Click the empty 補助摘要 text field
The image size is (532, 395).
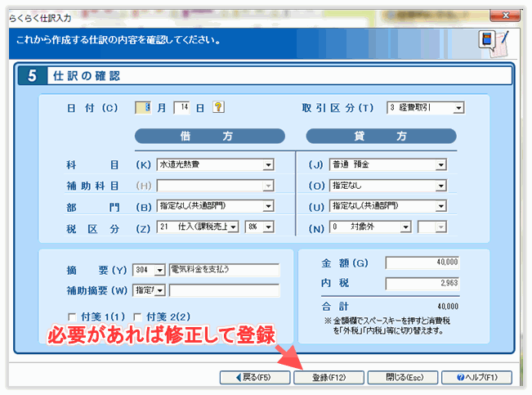click(224, 291)
